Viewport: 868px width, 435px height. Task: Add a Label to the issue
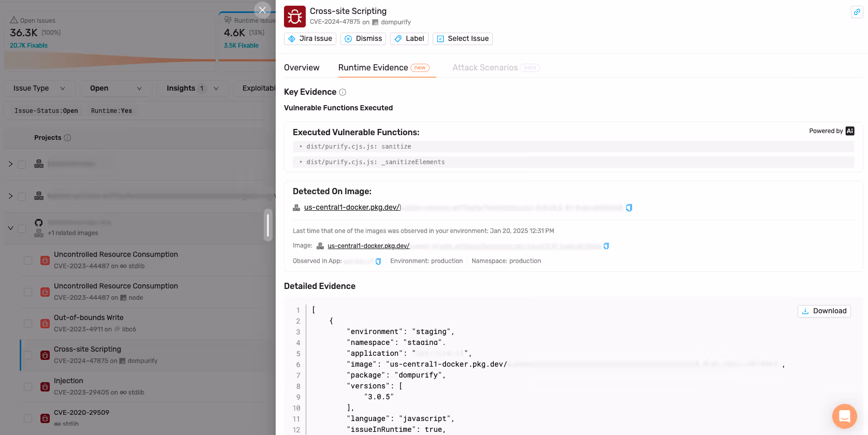pos(409,39)
